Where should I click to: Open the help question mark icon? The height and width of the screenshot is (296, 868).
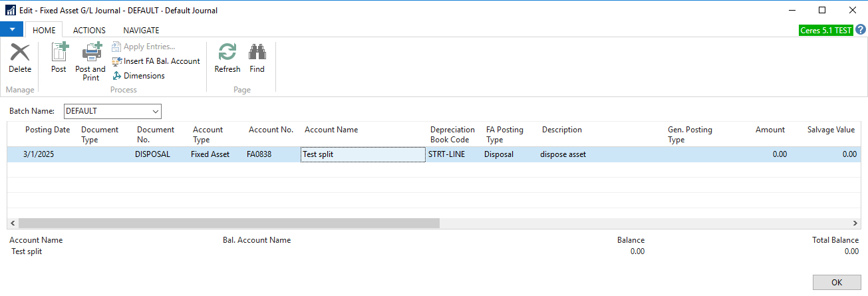861,30
